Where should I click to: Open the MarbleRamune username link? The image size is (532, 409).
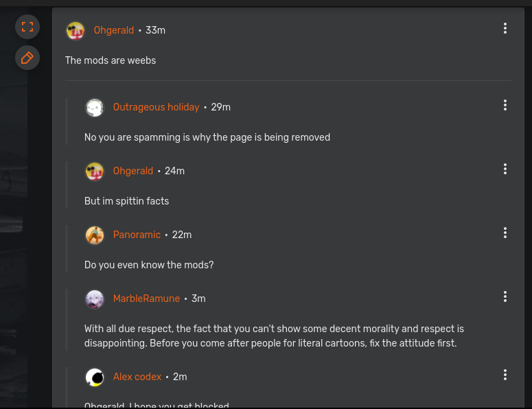click(x=146, y=299)
